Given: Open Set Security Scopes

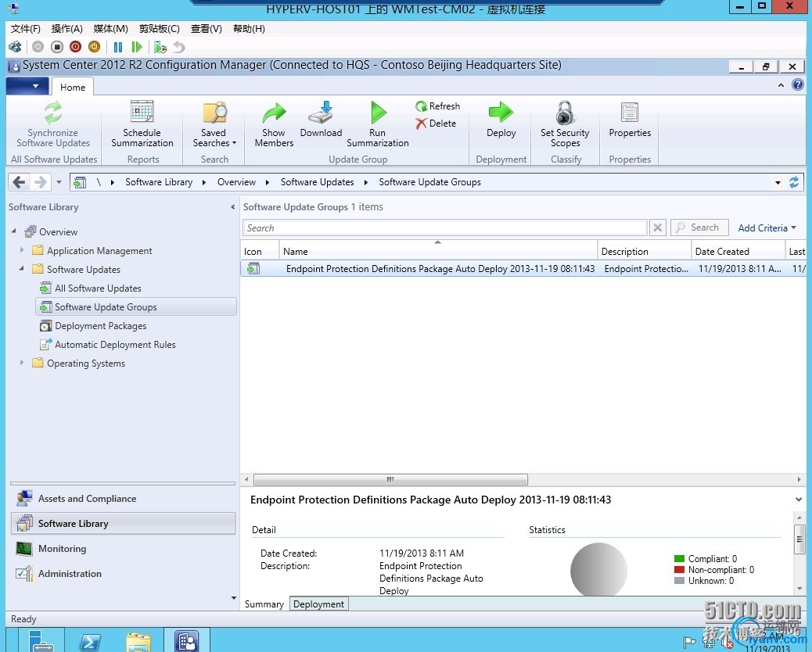Looking at the screenshot, I should [x=565, y=125].
